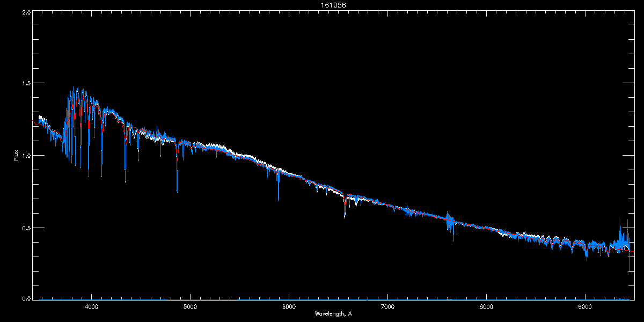Click the 1.5 flux tick label

click(x=26, y=84)
